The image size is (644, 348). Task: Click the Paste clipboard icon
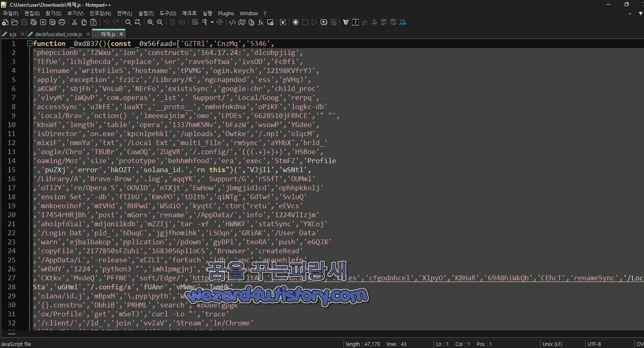point(94,22)
